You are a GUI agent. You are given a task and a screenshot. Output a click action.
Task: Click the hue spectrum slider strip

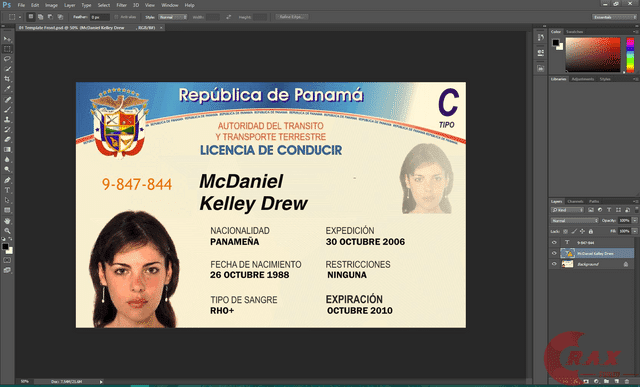630,55
